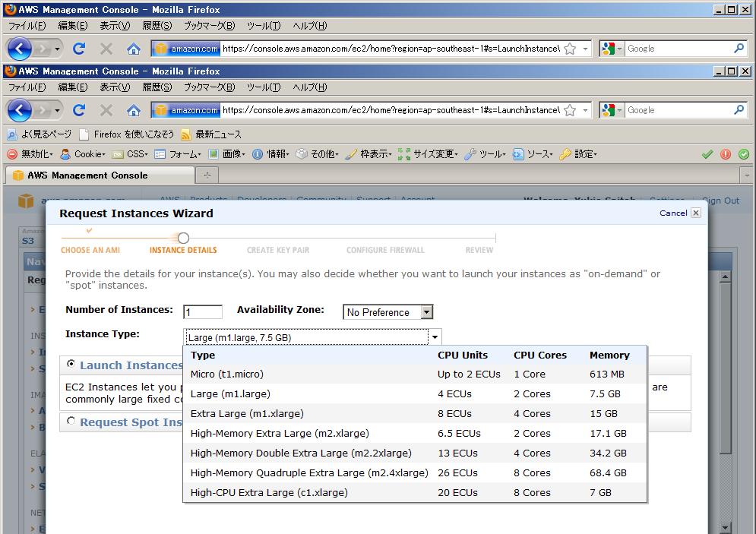Click the browser Back arrow button
756x534 pixels.
(20, 110)
